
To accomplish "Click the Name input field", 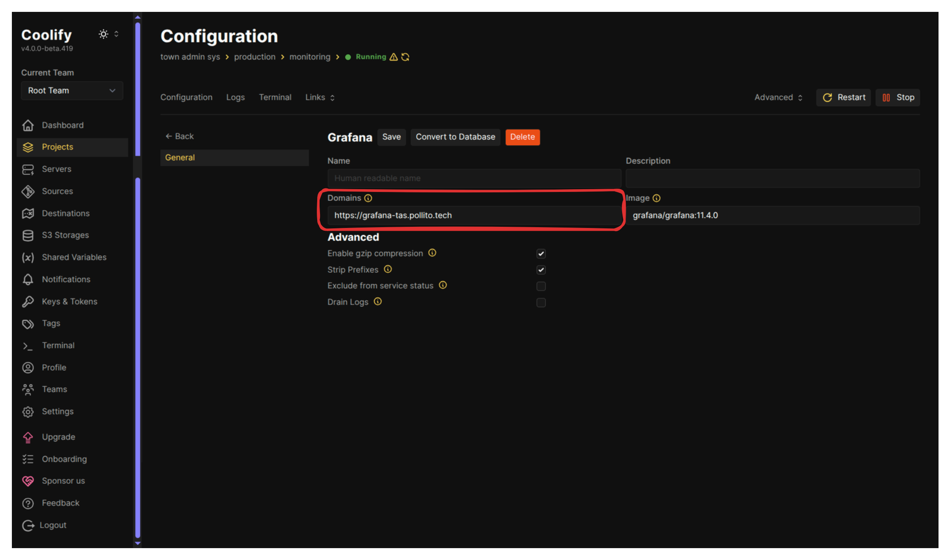I will coord(474,178).
